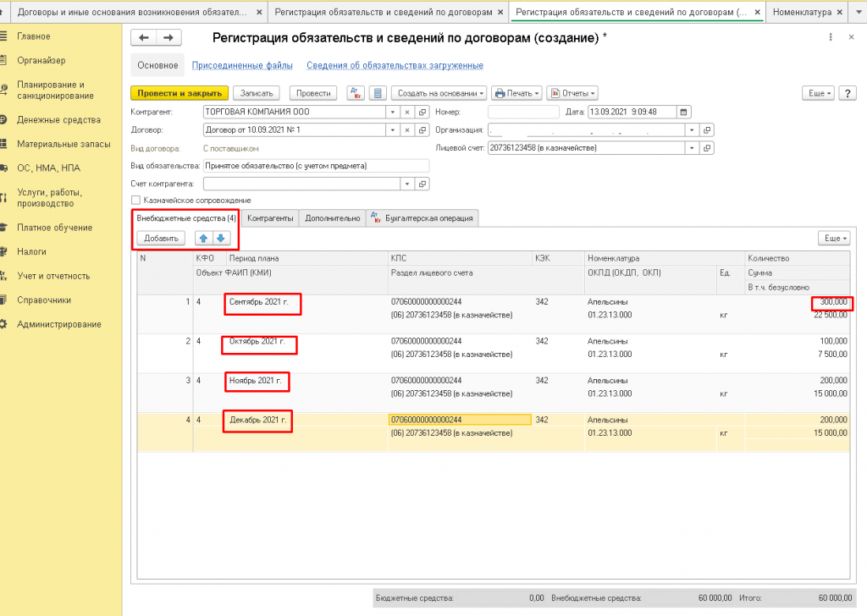Move the row down with the arrow
The image size is (867, 616).
pyautogui.click(x=220, y=239)
